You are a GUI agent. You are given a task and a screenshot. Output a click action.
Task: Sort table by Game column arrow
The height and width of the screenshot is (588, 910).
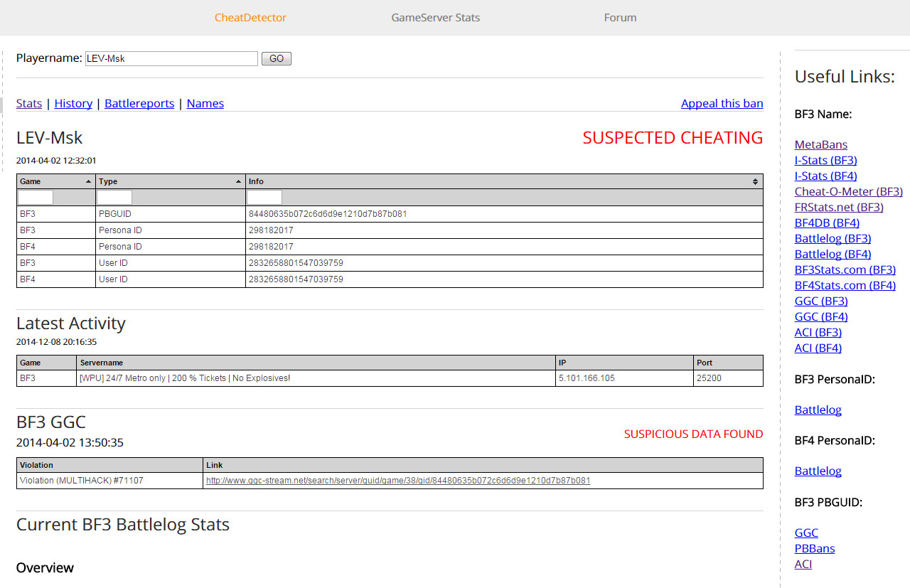88,182
